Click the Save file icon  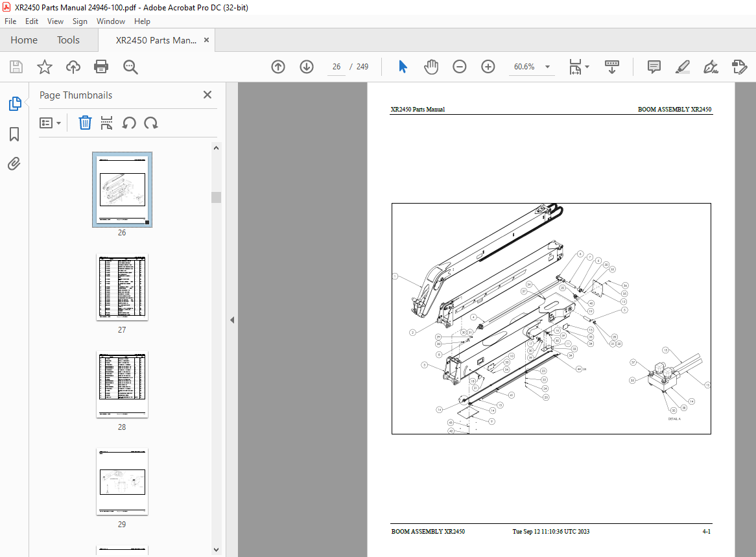click(x=16, y=67)
